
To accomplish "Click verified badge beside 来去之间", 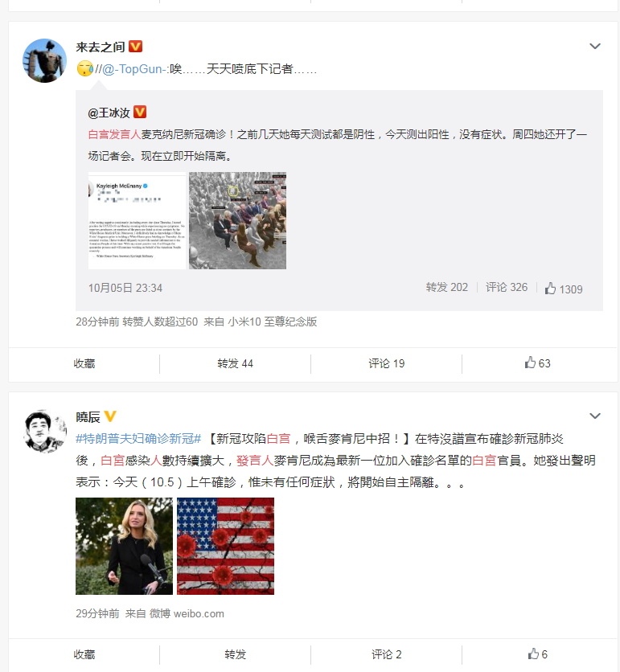I will pyautogui.click(x=135, y=47).
